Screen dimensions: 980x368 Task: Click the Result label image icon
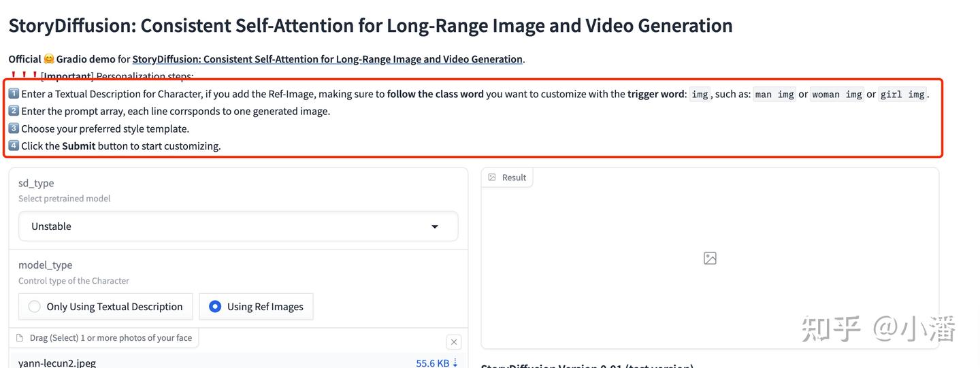point(492,178)
